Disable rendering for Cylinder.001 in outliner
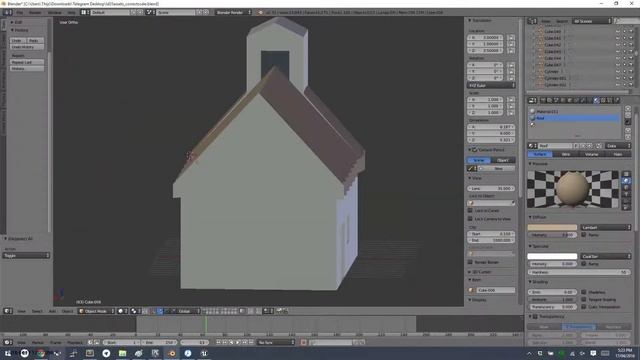Image resolution: width=640 pixels, height=360 pixels. pos(631,78)
